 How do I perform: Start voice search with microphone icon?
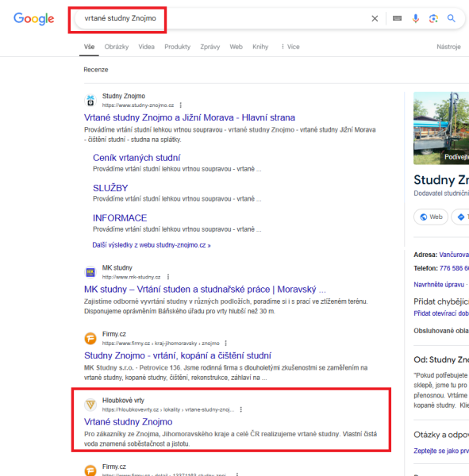point(416,18)
